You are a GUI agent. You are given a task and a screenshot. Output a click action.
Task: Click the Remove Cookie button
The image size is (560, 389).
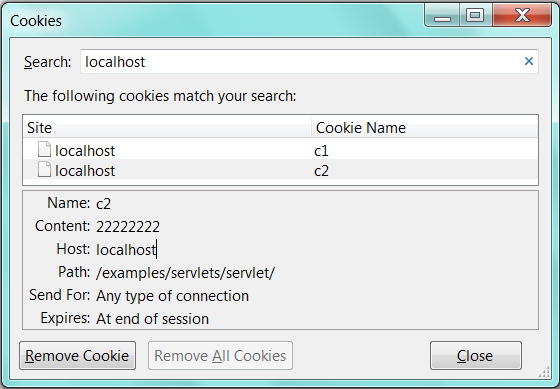[x=78, y=355]
